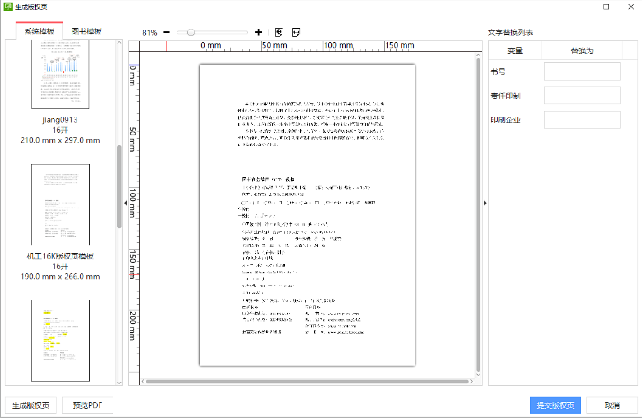Click the 预览PDF button
The height and width of the screenshot is (418, 642).
click(86, 405)
